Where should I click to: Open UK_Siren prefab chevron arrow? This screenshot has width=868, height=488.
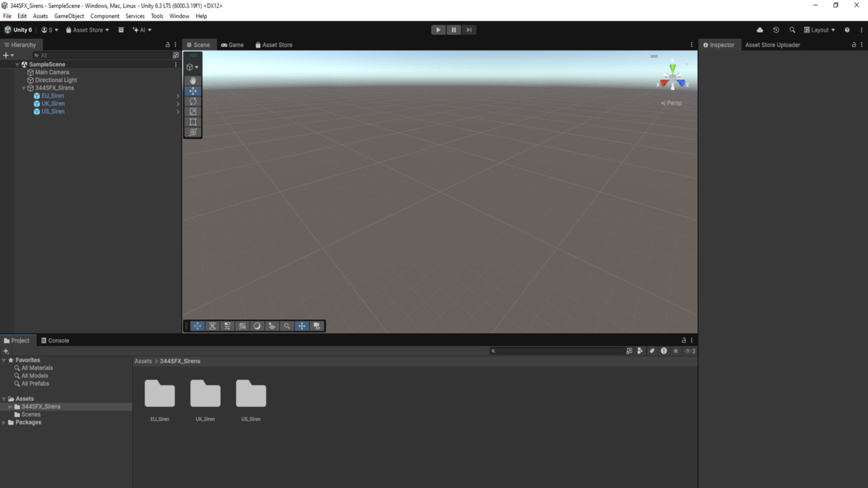pyautogui.click(x=178, y=104)
